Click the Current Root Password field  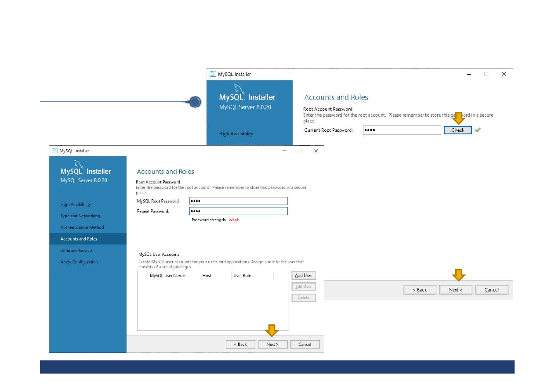(x=402, y=130)
